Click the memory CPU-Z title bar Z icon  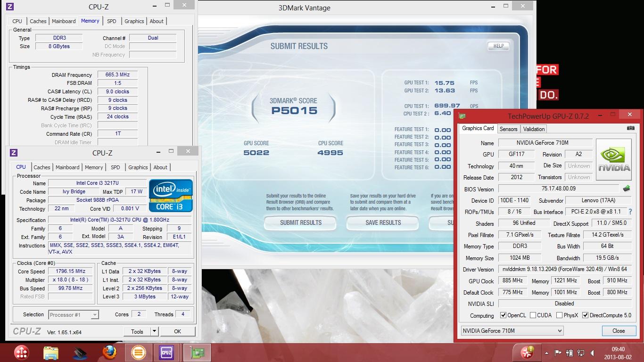point(10,7)
